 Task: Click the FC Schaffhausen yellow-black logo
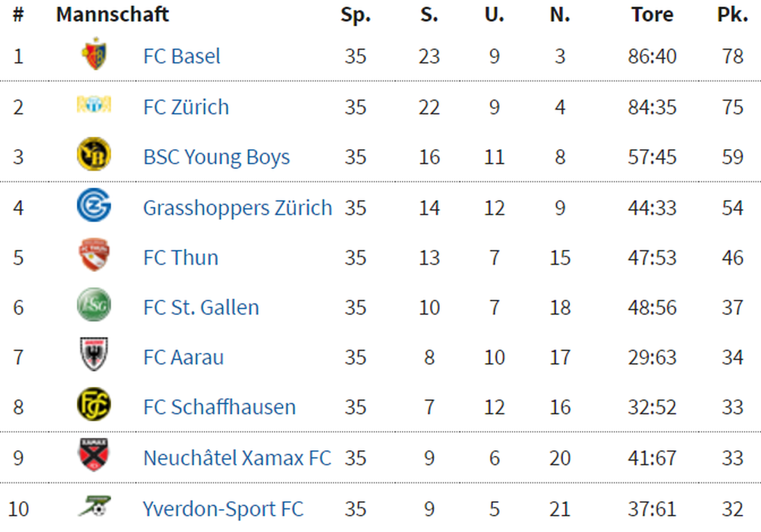(94, 404)
